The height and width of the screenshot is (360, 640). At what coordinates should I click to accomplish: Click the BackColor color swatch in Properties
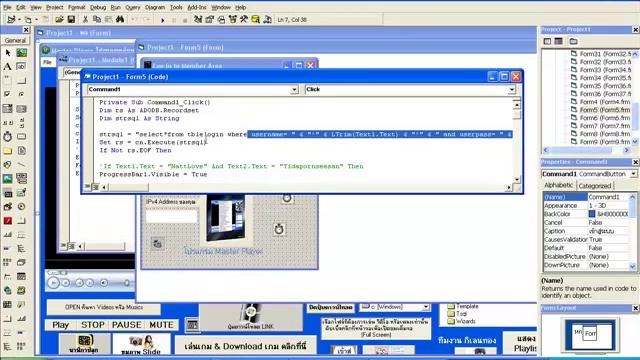[x=592, y=214]
